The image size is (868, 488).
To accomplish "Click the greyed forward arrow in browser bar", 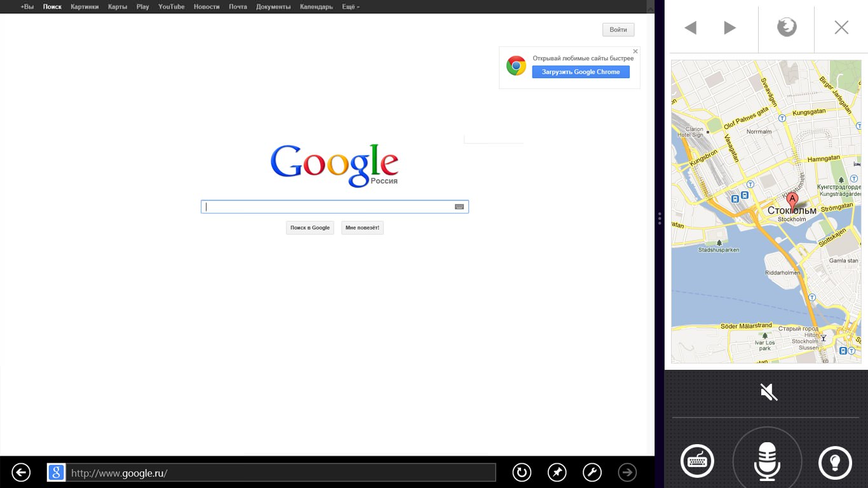I will (x=627, y=472).
